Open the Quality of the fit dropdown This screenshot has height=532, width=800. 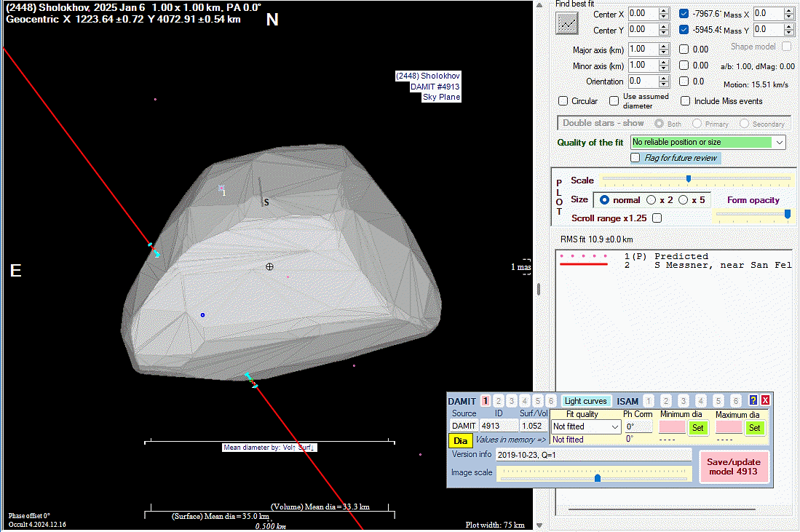[779, 143]
